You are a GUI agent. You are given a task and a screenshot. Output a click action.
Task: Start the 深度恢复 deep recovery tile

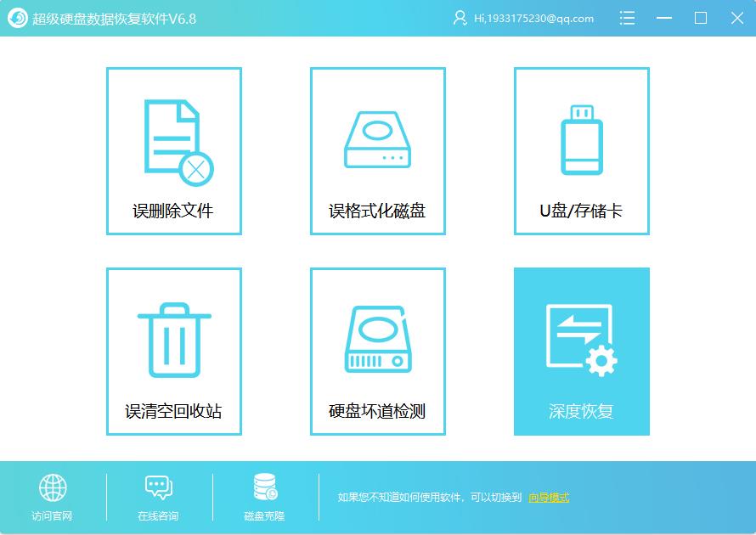pos(582,352)
